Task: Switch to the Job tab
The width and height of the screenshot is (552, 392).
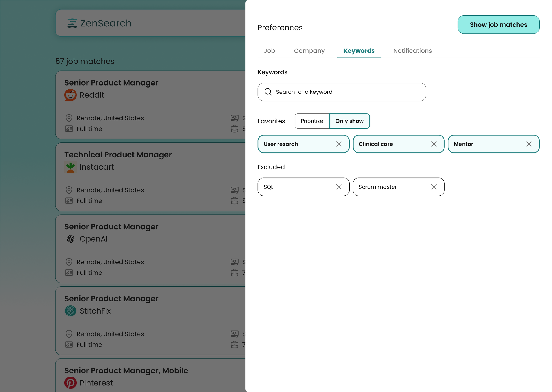Action: [269, 51]
